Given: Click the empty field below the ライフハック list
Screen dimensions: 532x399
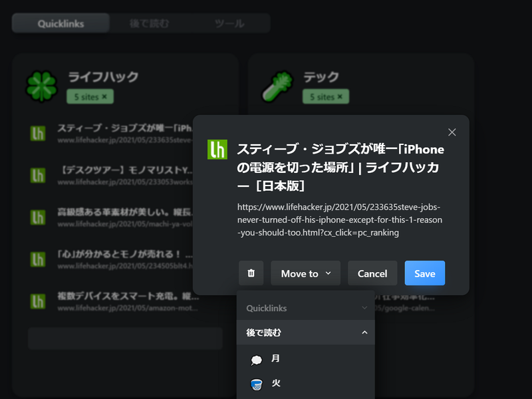Looking at the screenshot, I should tap(125, 338).
